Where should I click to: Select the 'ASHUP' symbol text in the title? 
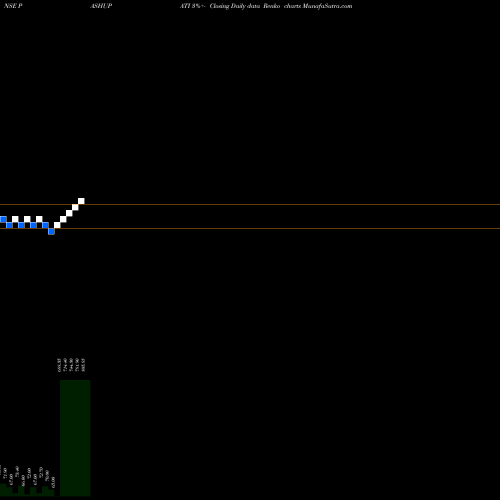click(101, 6)
